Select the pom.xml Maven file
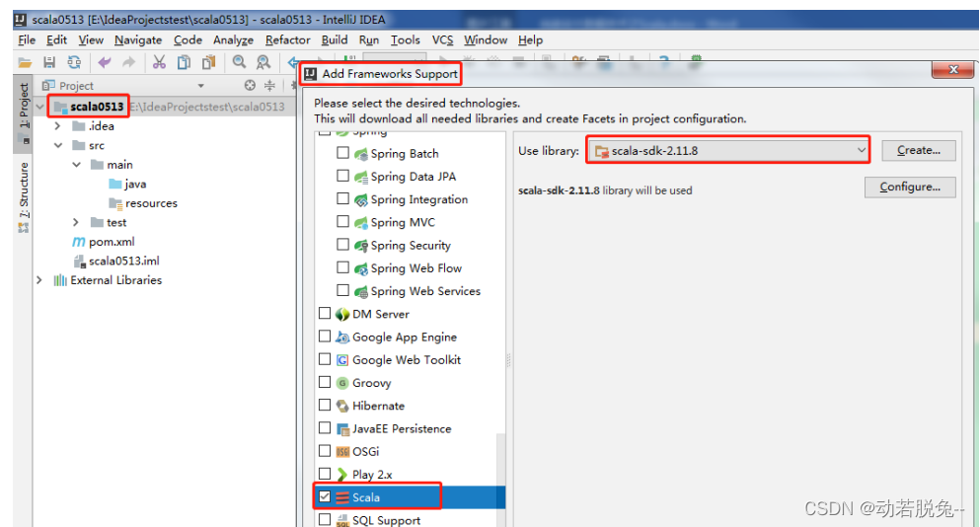 coord(103,242)
